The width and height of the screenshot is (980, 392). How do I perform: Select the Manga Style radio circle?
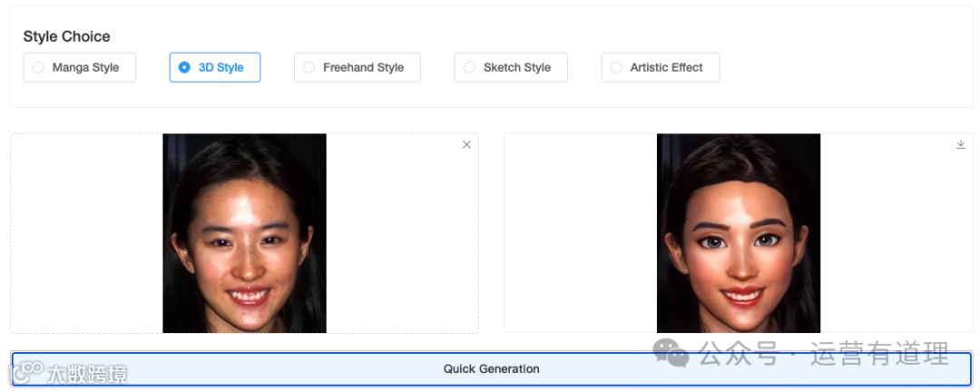(38, 67)
